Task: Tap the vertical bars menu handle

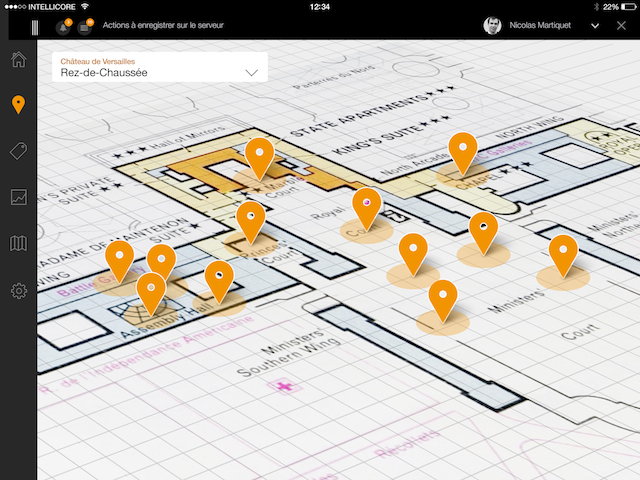Action: 35,27
